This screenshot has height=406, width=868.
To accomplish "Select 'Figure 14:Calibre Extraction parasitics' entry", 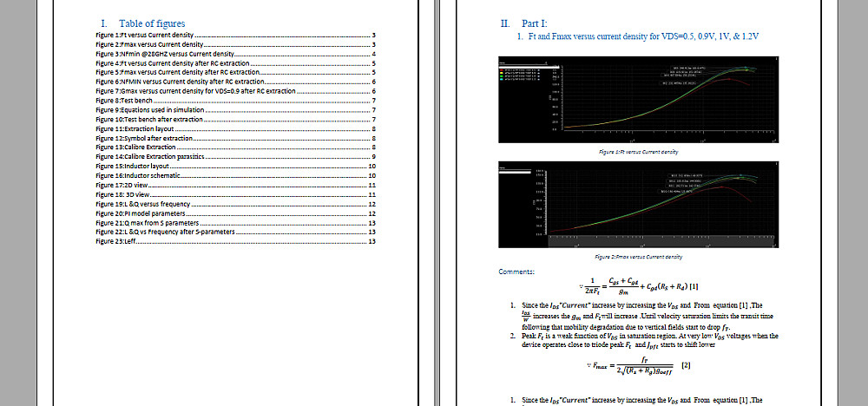I will coord(236,156).
